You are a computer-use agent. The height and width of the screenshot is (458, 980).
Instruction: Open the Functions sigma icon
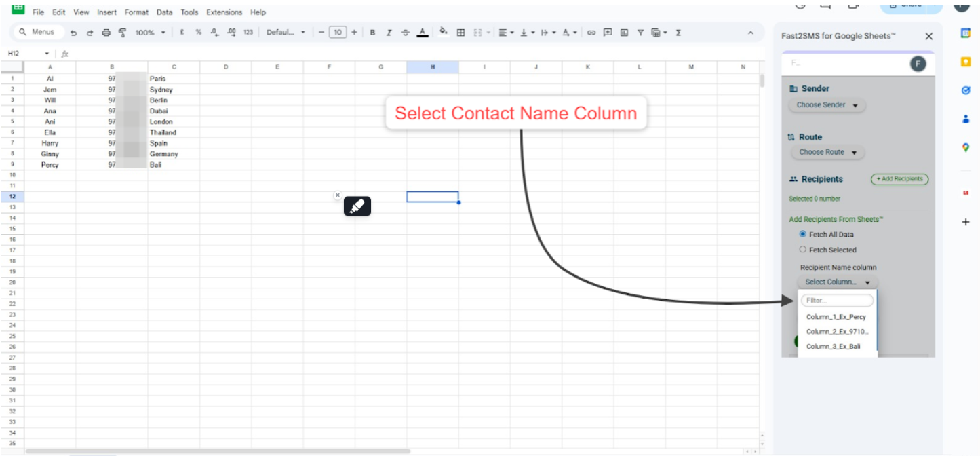(x=678, y=33)
